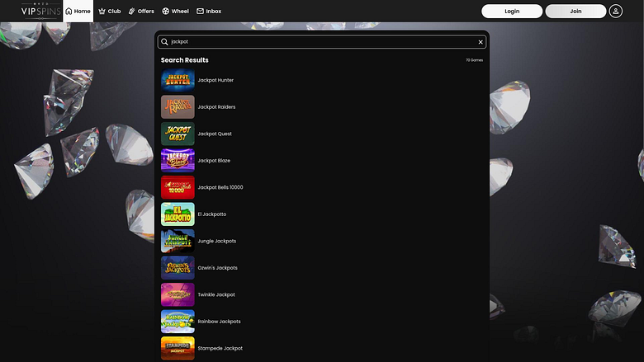The width and height of the screenshot is (644, 362).
Task: Open Ozwin's Jackpots game thumbnail
Action: click(178, 268)
